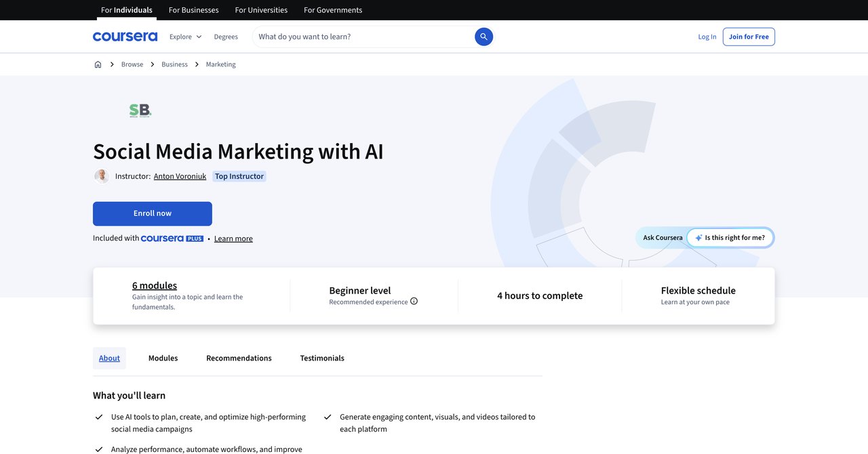Image resolution: width=868 pixels, height=454 pixels.
Task: Switch to For Governments
Action: [x=333, y=10]
